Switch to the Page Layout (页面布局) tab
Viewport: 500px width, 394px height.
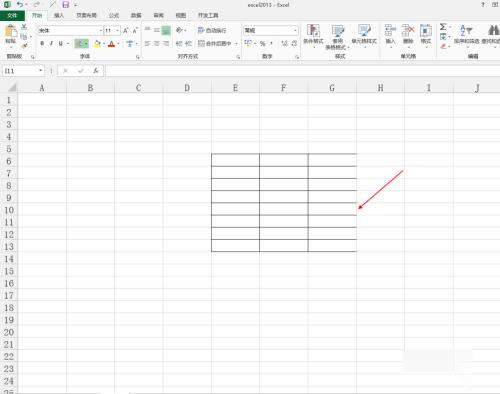click(86, 15)
